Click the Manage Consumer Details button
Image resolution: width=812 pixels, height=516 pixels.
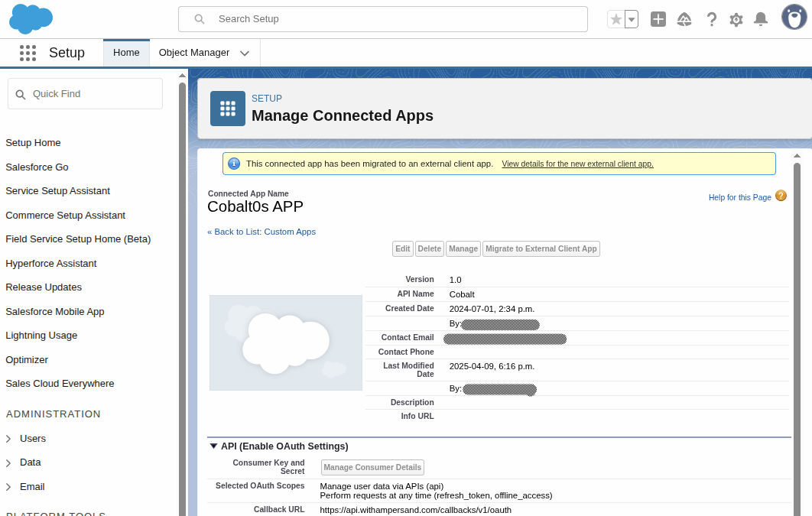(372, 467)
